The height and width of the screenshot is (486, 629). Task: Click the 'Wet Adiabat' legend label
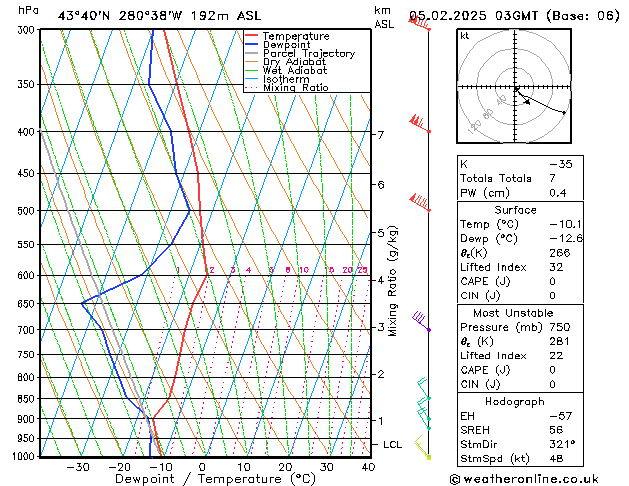point(295,71)
